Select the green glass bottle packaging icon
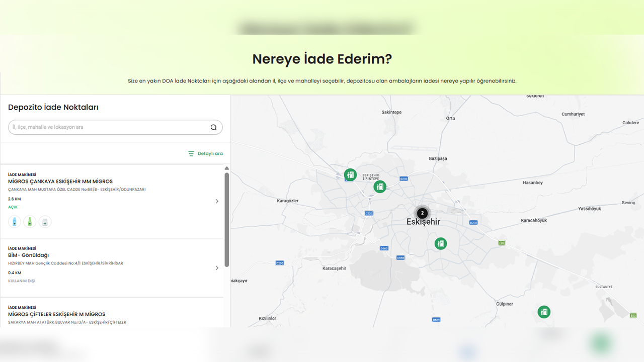Viewport: 644px width, 362px height. (30, 222)
